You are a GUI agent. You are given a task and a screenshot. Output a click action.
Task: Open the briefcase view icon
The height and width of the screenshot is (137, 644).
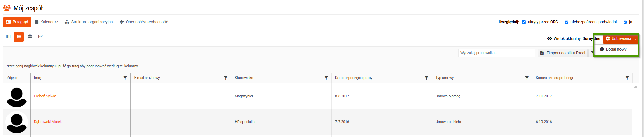[30, 37]
